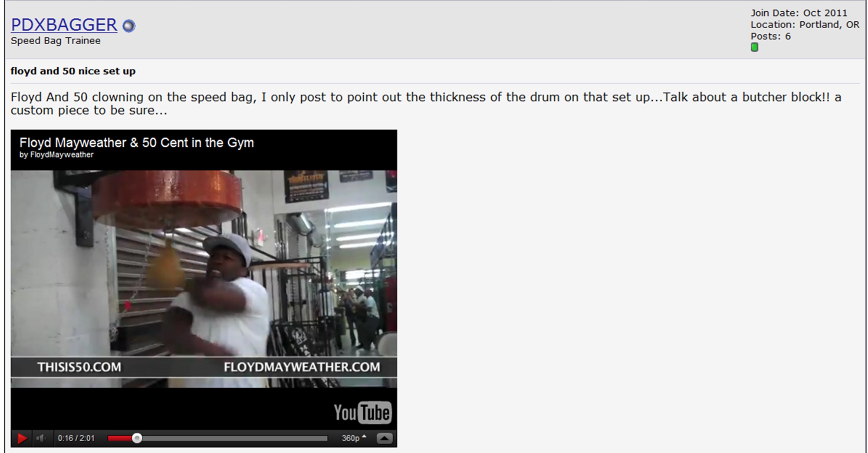Click the 0:16 / 2:01 time display
Viewport: 868px width, 453px height.
tap(76, 438)
